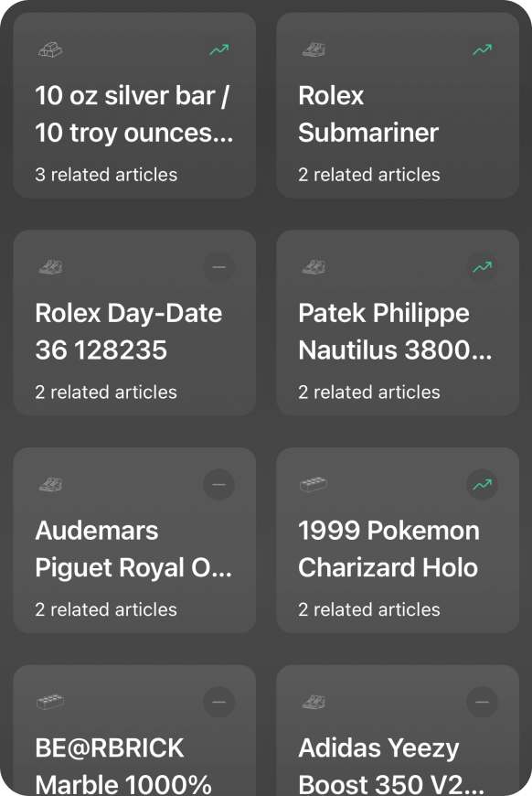Click the brick icon on the BE@RBRICK Marble card

pyautogui.click(x=50, y=703)
